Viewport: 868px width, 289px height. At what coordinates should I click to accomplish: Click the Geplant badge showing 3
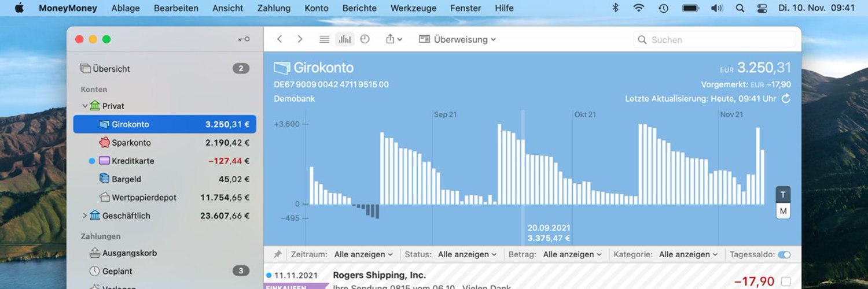[x=241, y=271]
